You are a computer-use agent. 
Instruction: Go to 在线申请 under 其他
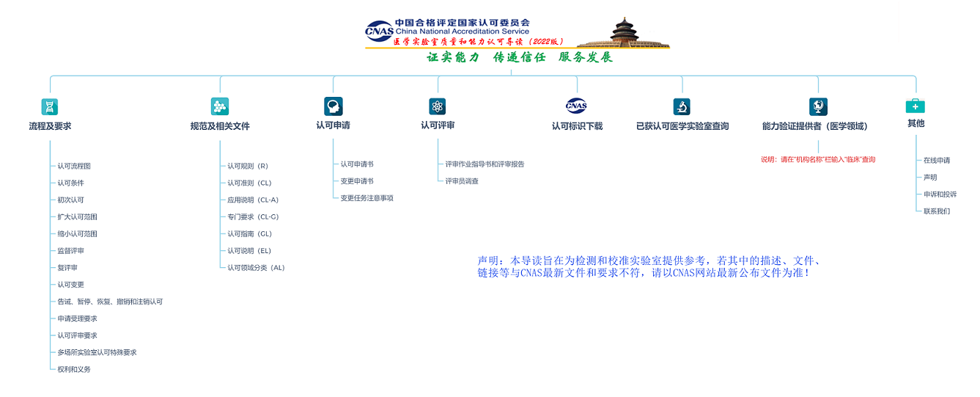(936, 161)
